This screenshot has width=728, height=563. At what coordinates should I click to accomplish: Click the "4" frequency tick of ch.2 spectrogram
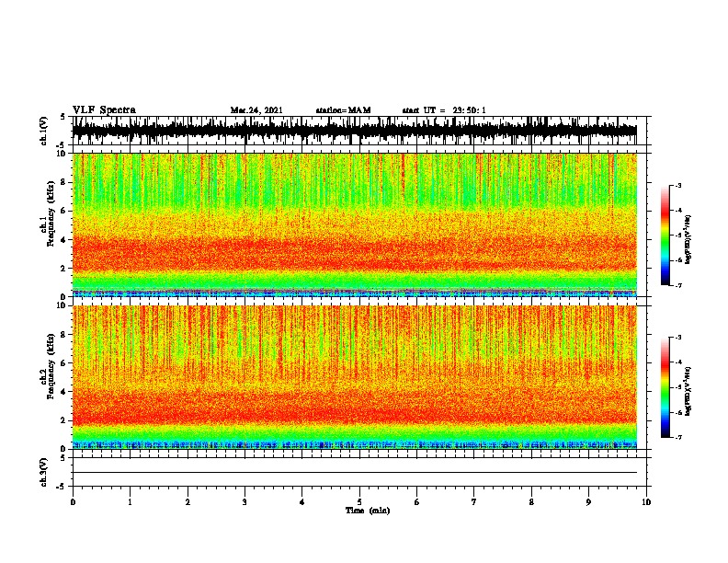(64, 392)
